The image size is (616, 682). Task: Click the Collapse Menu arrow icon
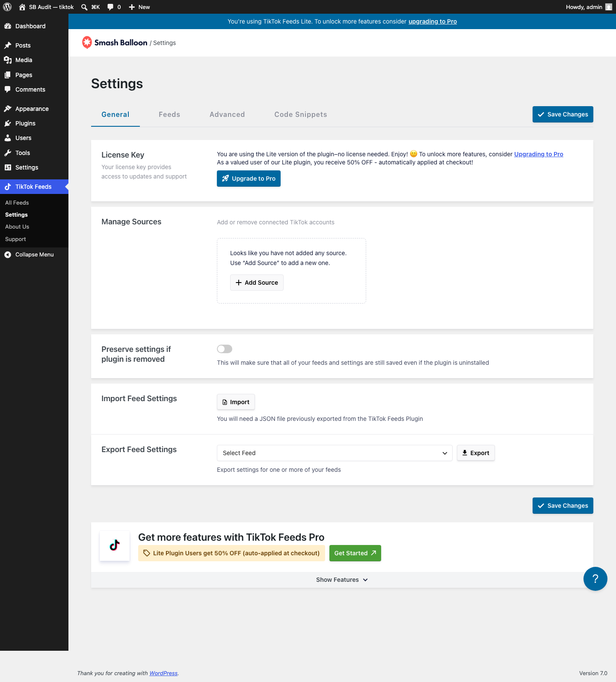(8, 255)
